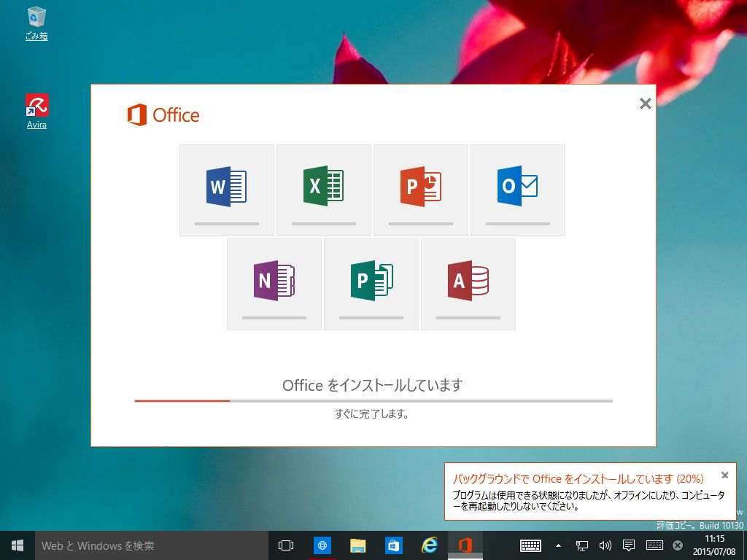Click the Excel app tile
747x560 pixels.
[323, 190]
